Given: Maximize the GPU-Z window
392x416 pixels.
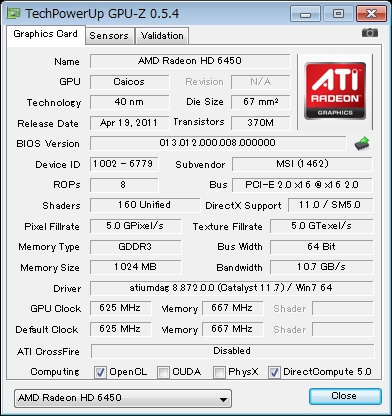Looking at the screenshot, I should pos(338,14).
